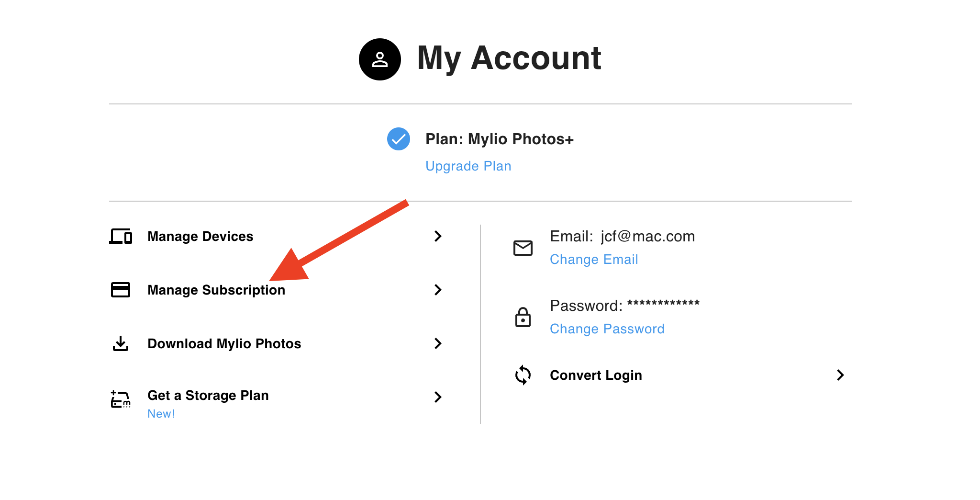Click the blue plan checkmark badge
Screen dimensions: 980x500
398,139
